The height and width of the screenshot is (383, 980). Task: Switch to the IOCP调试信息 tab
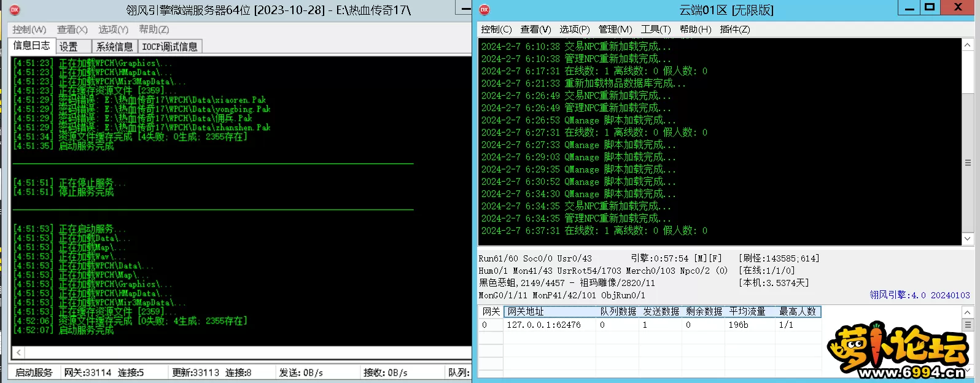(x=170, y=47)
